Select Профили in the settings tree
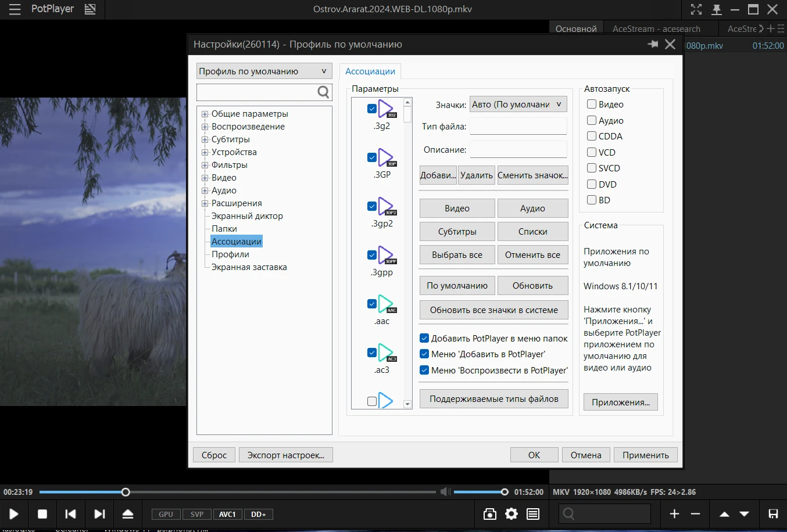The width and height of the screenshot is (787, 532). 230,254
